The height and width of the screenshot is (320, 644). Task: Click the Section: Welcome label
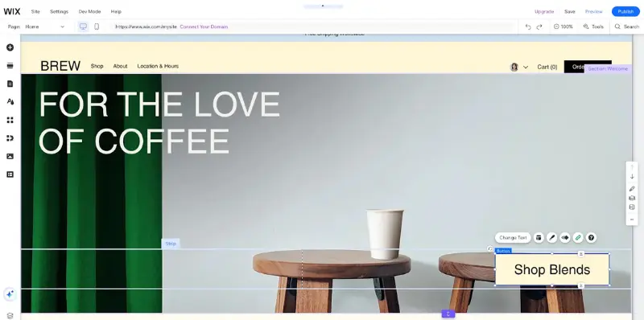(x=608, y=69)
